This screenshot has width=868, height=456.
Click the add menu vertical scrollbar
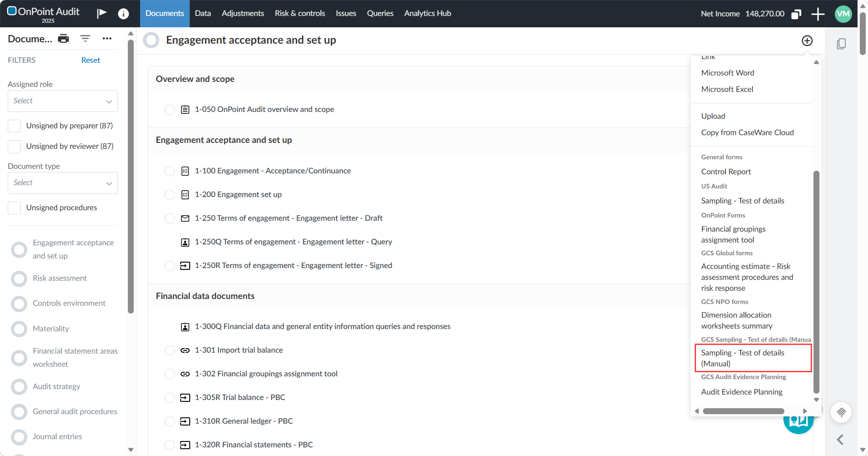point(816,282)
